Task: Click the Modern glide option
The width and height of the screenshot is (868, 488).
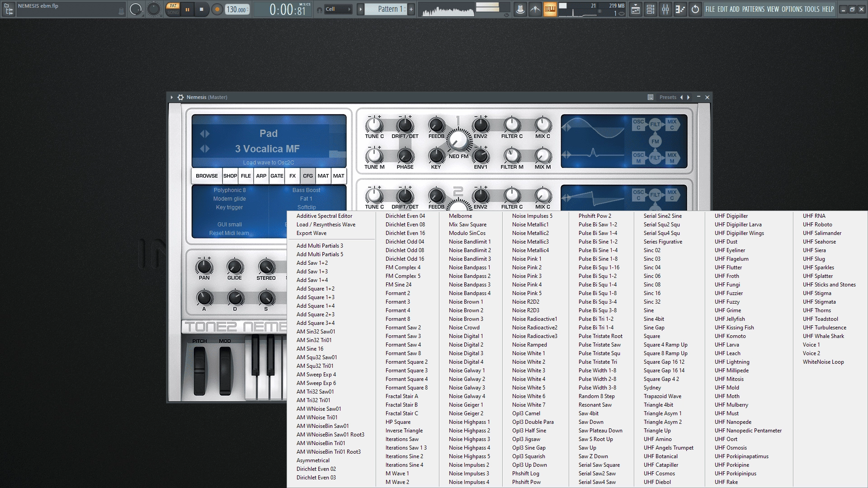Action: pyautogui.click(x=230, y=199)
